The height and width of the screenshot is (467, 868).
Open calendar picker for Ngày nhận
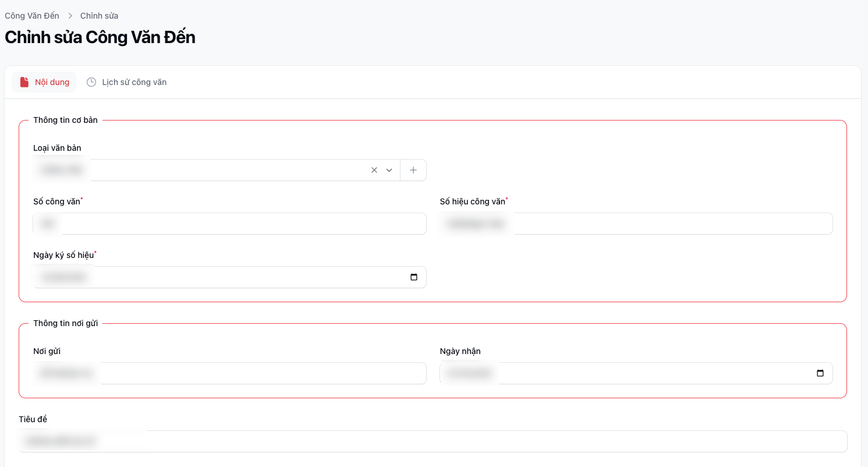click(x=820, y=373)
